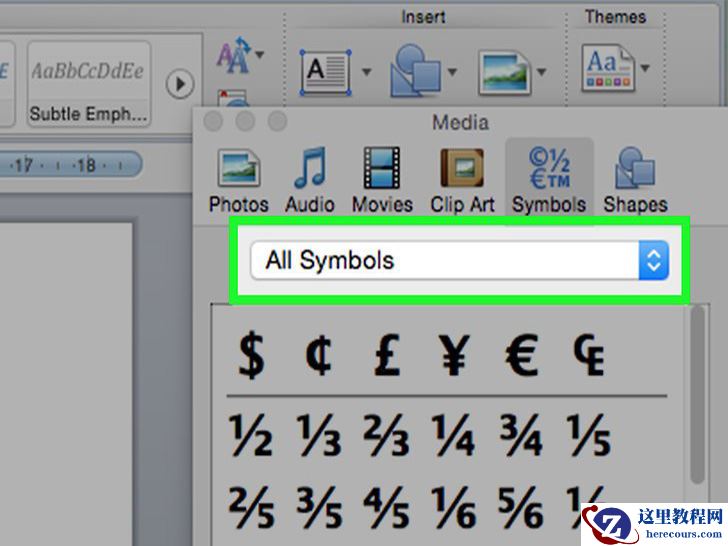Open the Movies tab
728x546 pixels.
coord(382,181)
